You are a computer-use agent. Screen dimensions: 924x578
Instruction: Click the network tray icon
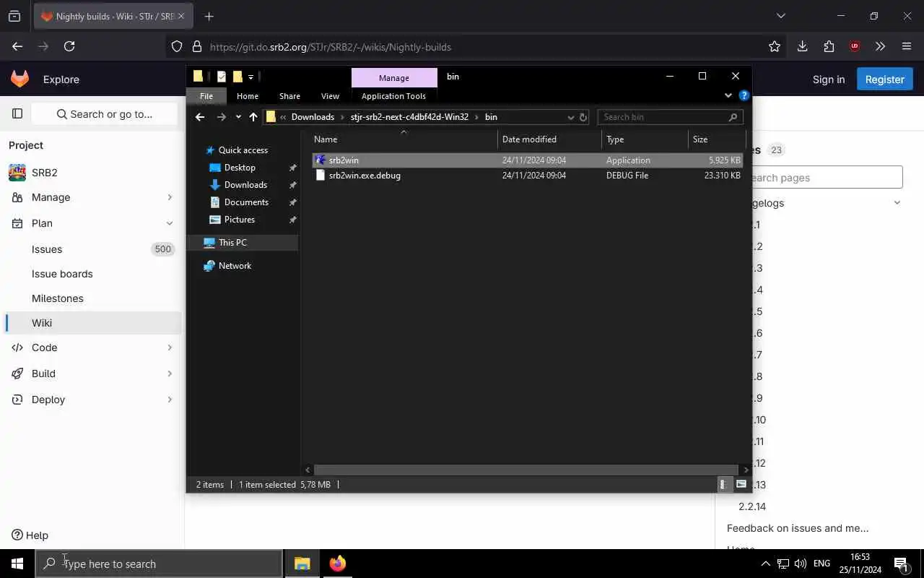pos(783,564)
